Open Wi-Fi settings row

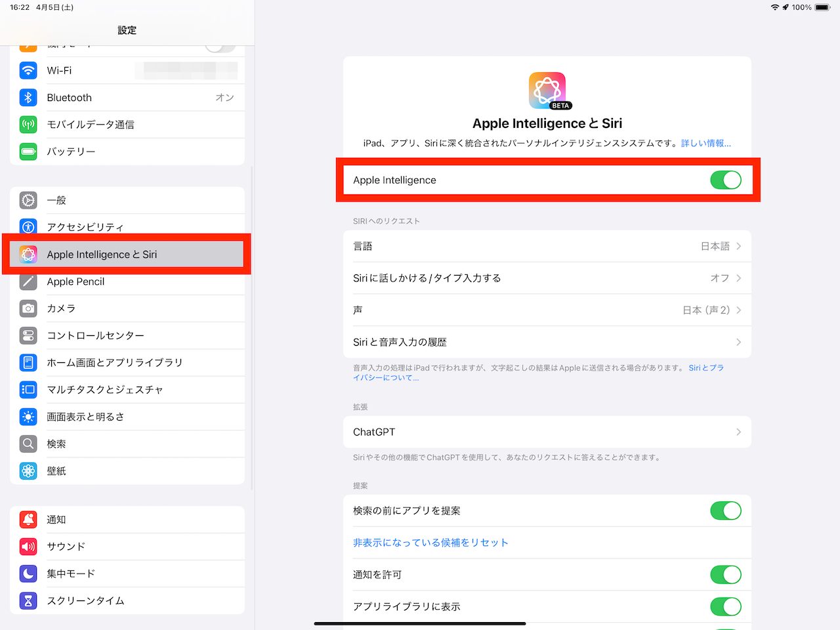click(x=127, y=70)
